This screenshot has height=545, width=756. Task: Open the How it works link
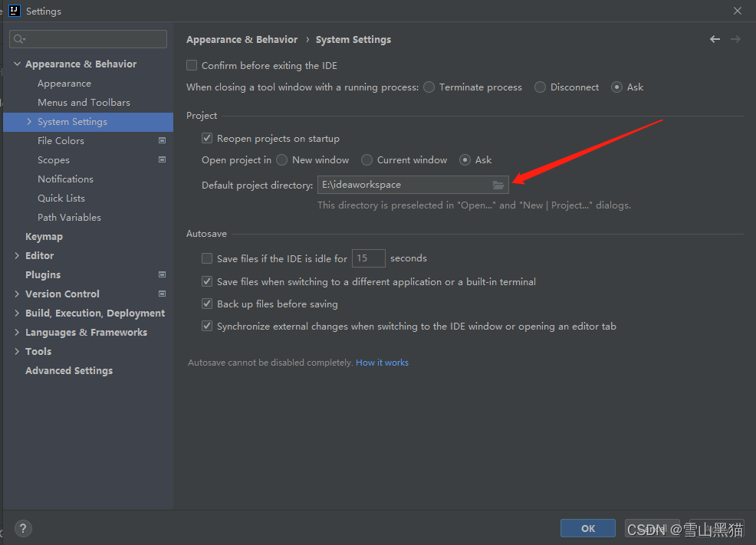[x=382, y=363]
